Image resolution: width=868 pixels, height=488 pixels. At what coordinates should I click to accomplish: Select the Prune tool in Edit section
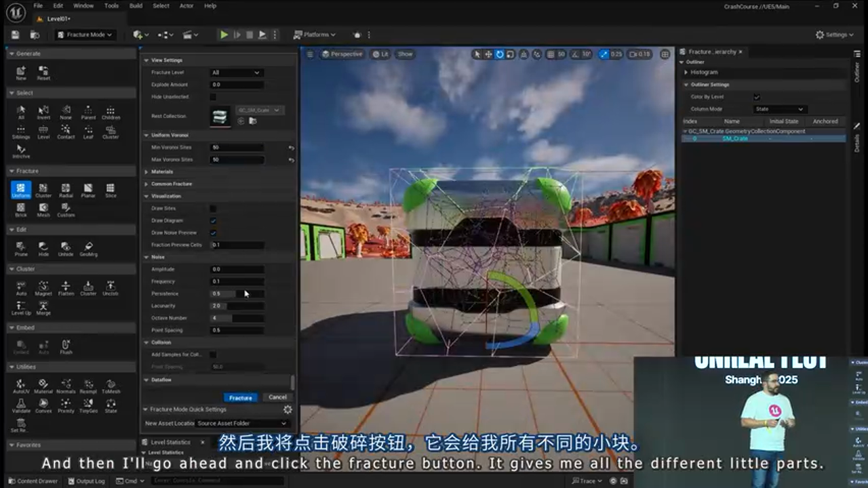coord(21,248)
